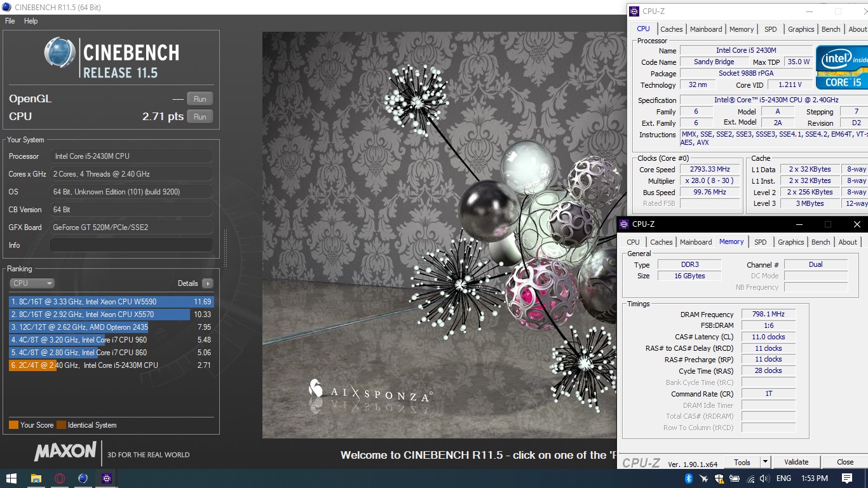Open the File menu in Cinebench
868x488 pixels.
click(10, 21)
